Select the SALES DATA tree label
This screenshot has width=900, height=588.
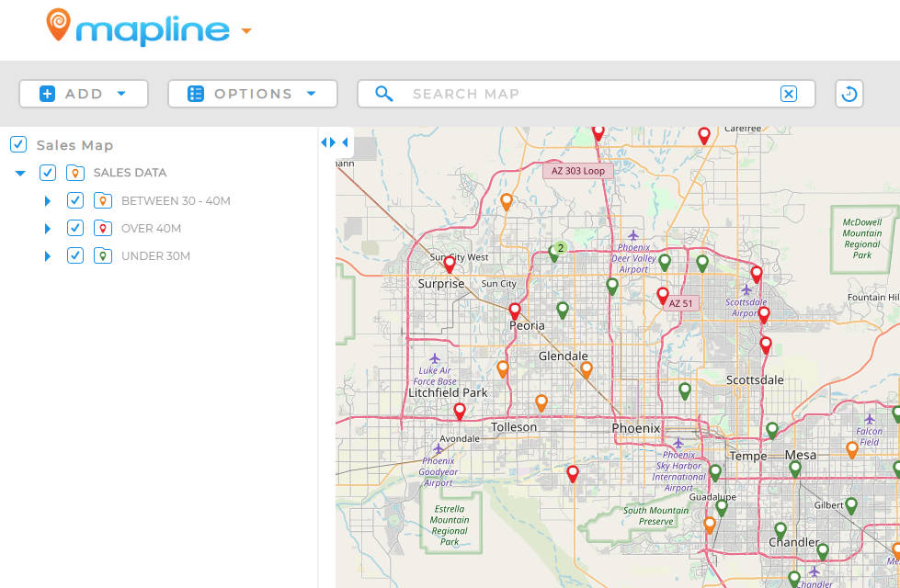[x=130, y=173]
